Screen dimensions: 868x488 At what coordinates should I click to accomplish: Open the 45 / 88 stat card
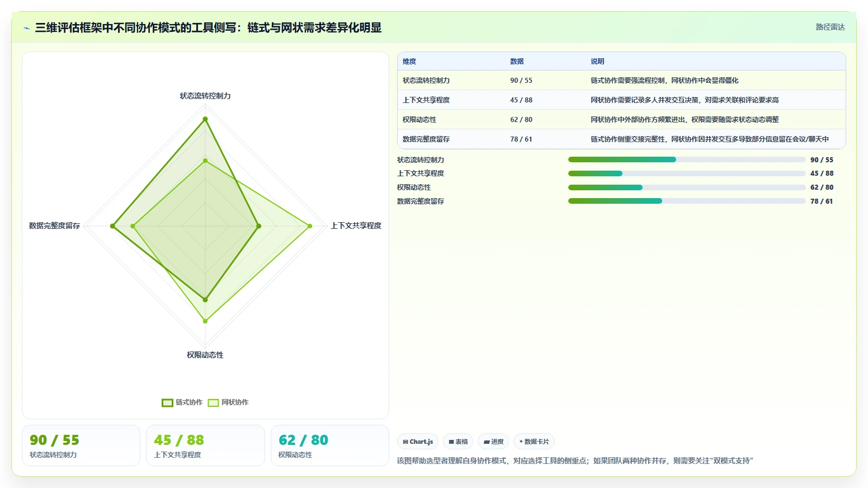click(x=205, y=445)
